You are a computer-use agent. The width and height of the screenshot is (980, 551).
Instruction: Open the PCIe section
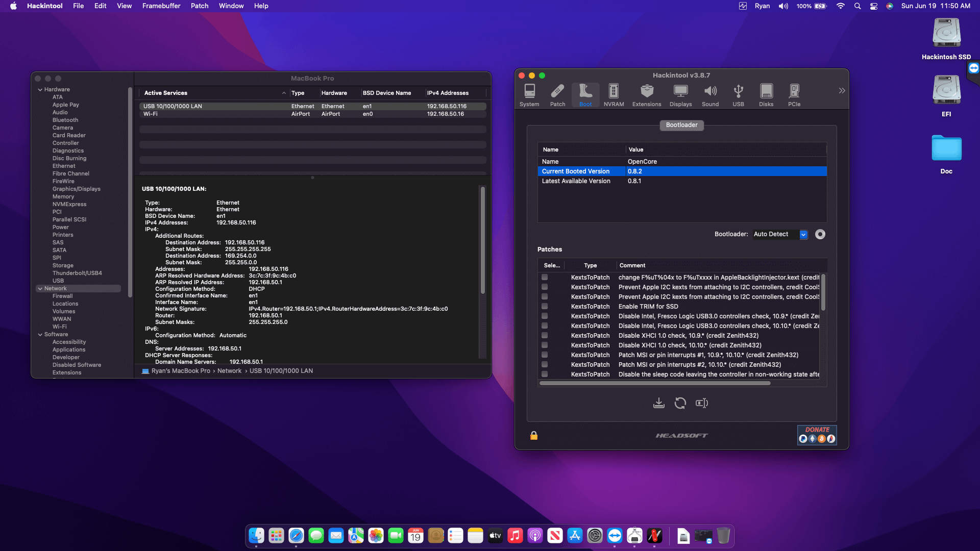[x=794, y=95]
